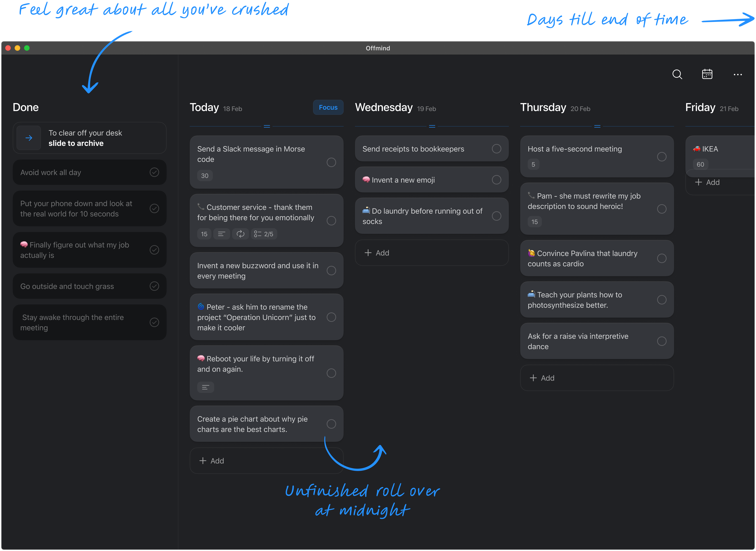
Task: Click the 60 minute badge on IKEA task
Action: pyautogui.click(x=700, y=164)
